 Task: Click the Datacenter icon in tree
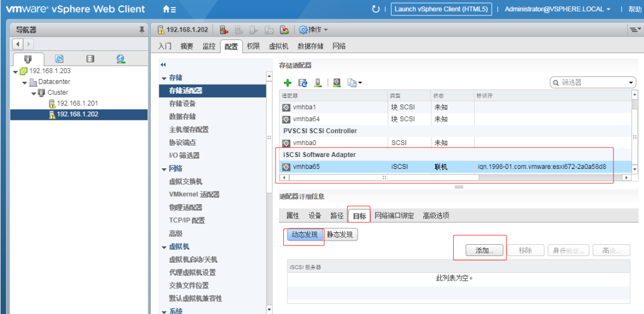(33, 82)
